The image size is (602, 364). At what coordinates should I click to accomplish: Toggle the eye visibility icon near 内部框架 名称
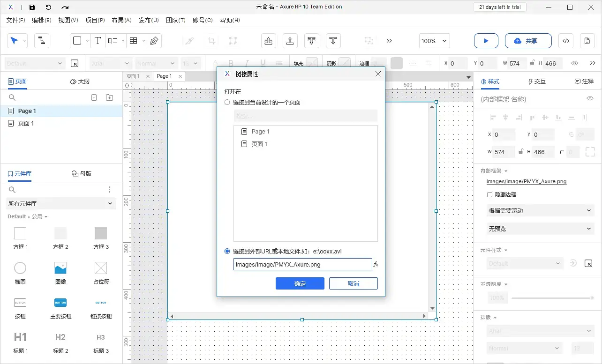click(590, 99)
